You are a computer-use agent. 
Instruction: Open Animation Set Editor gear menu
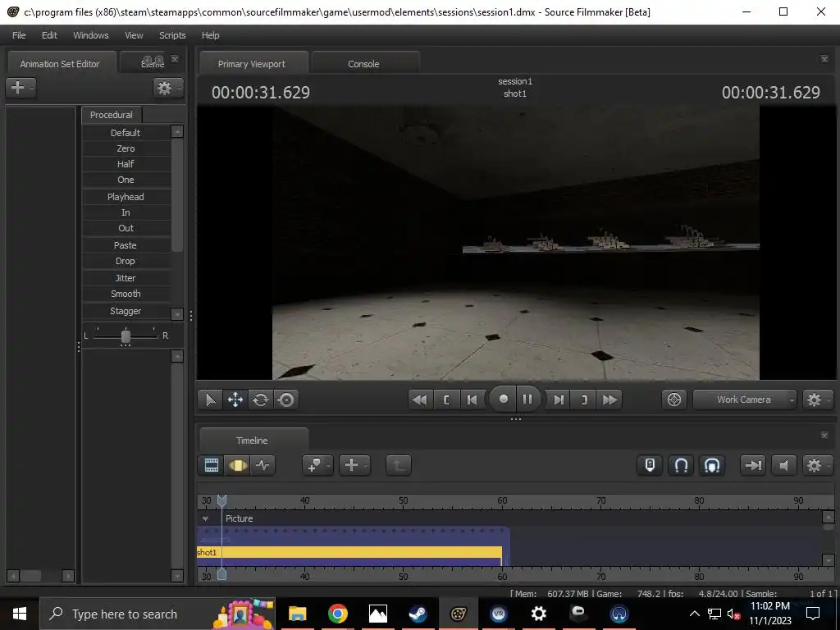pos(167,88)
